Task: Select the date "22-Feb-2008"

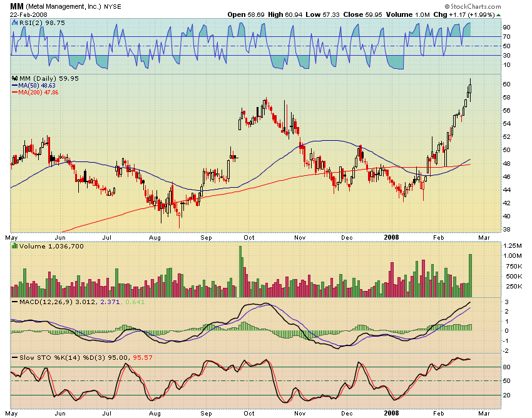Action: (x=29, y=15)
